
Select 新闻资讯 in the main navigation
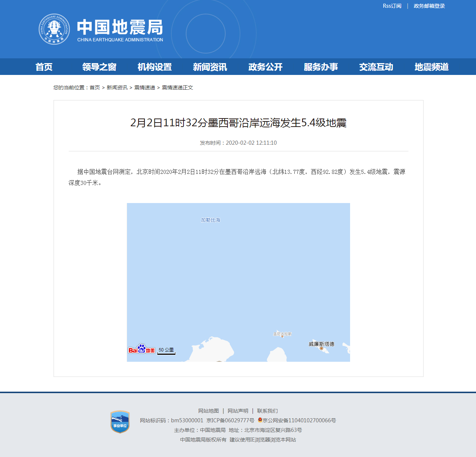point(210,67)
